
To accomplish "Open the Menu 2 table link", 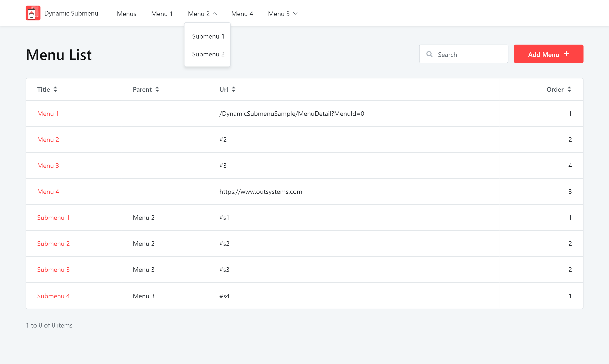I will [x=48, y=140].
